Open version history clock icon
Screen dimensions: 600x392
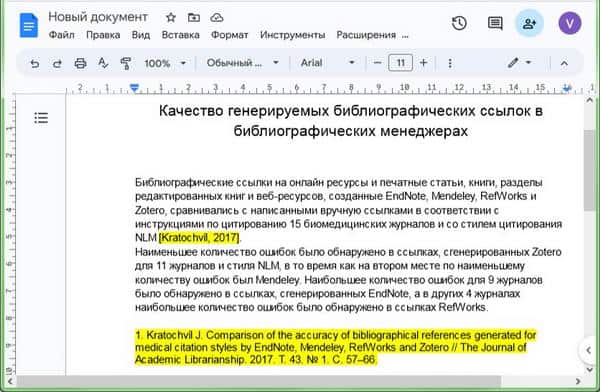(459, 23)
